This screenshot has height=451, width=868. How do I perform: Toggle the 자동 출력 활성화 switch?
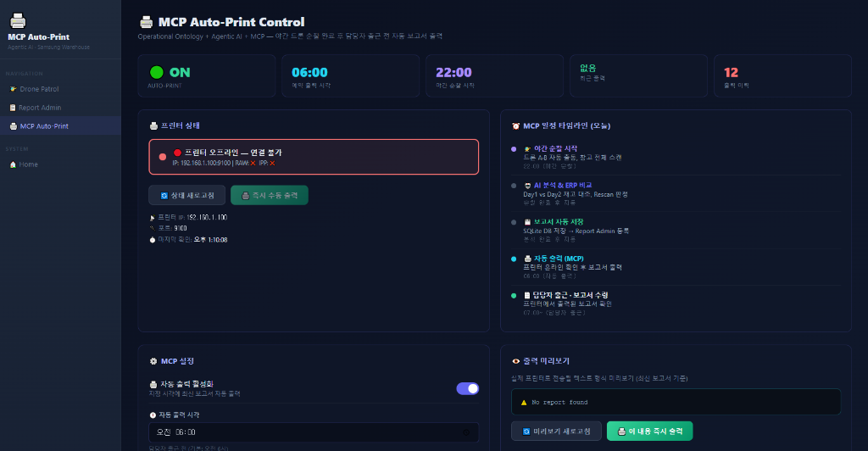(467, 388)
